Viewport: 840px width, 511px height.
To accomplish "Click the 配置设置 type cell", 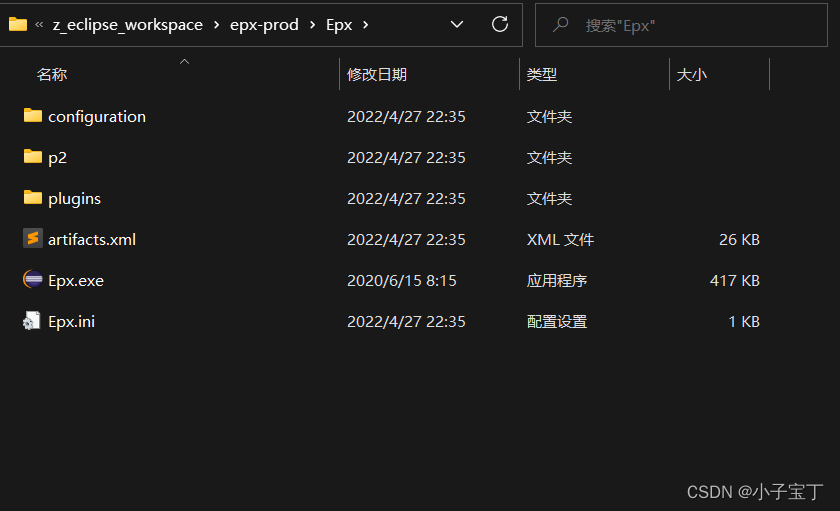I will pyautogui.click(x=557, y=321).
